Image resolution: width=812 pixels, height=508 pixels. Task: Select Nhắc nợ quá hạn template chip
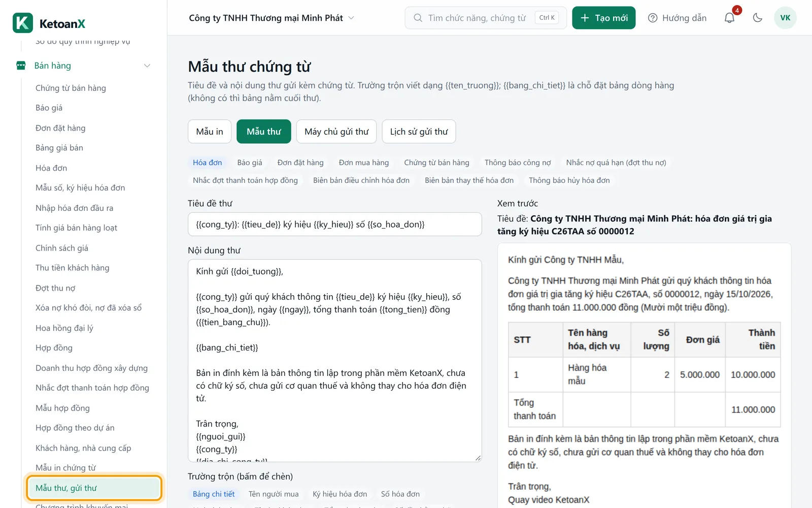click(x=616, y=163)
